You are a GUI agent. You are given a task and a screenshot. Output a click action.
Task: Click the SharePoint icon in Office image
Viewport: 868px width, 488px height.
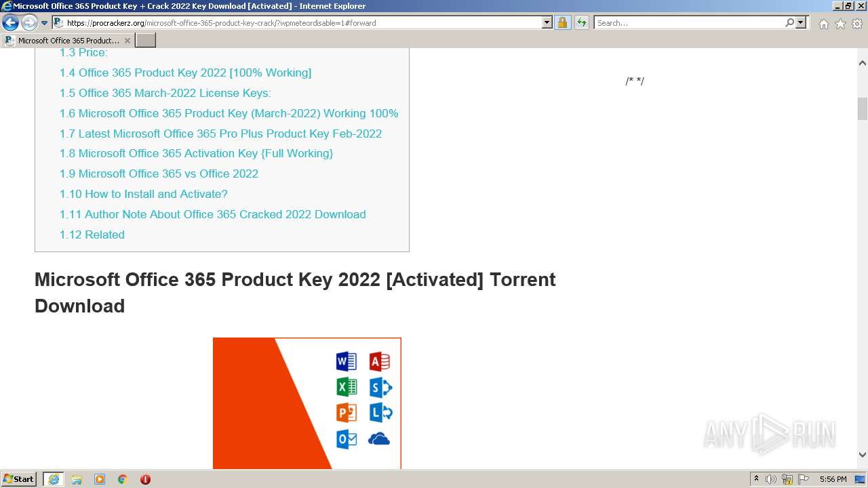[380, 387]
